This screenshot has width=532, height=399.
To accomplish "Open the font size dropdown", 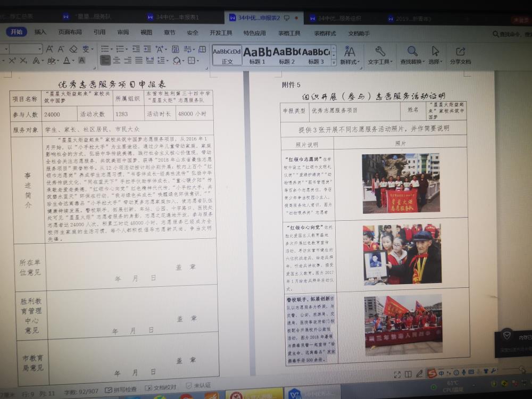I will (x=40, y=49).
